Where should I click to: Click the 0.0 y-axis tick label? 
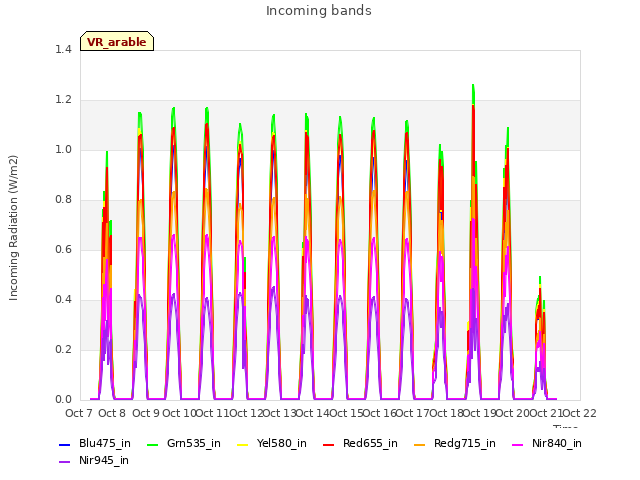(63, 400)
